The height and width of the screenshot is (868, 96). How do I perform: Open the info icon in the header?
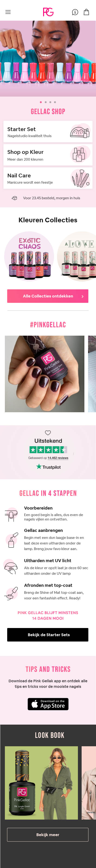75,12
